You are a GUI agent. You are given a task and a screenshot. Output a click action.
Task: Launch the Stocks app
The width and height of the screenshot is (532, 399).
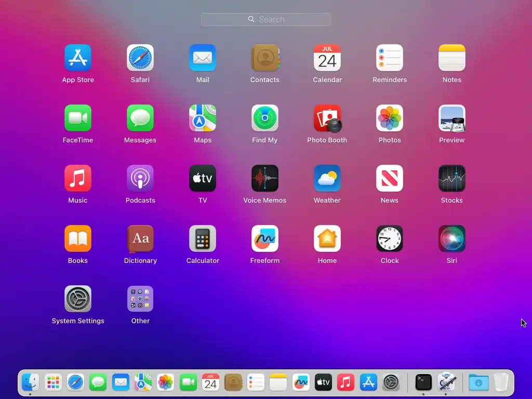coord(452,178)
